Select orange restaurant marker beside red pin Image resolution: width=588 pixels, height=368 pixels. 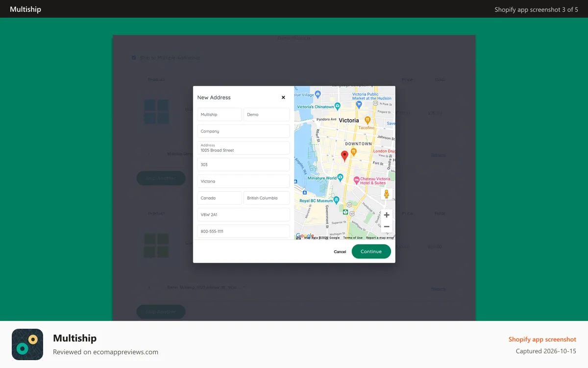353,153
